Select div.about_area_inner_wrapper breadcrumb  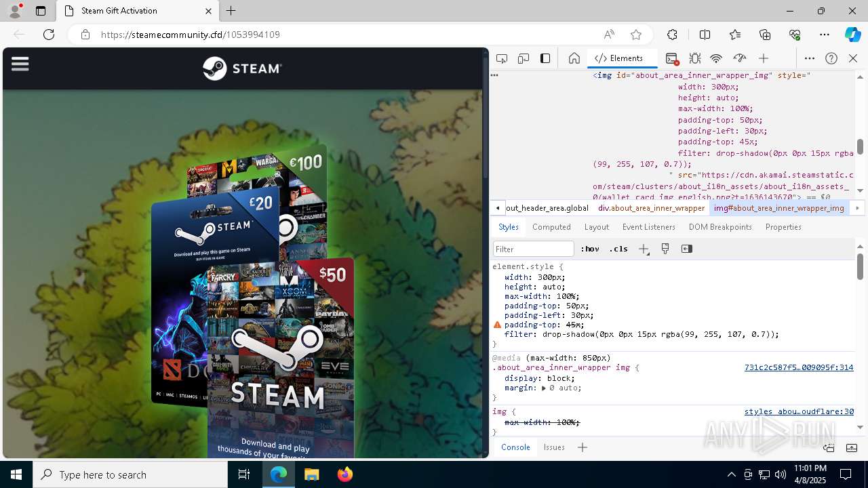pos(651,208)
